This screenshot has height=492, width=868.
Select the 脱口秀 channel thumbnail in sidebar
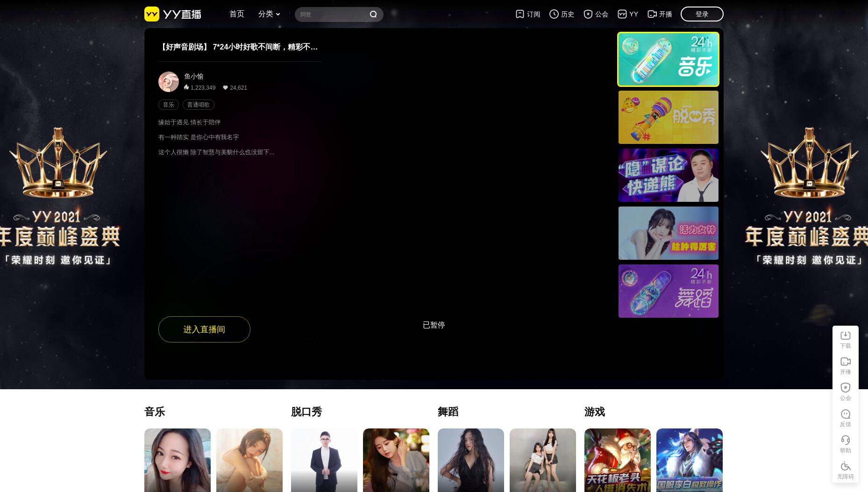[x=669, y=117]
